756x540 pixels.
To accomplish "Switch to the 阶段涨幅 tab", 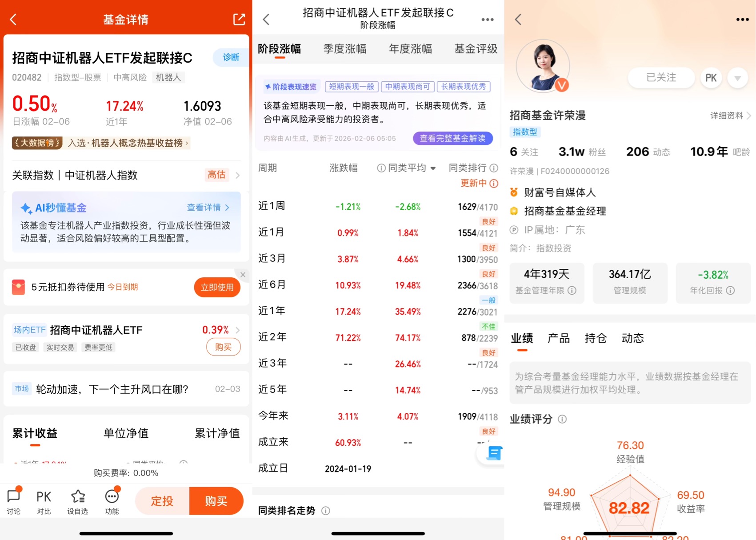I will point(279,49).
